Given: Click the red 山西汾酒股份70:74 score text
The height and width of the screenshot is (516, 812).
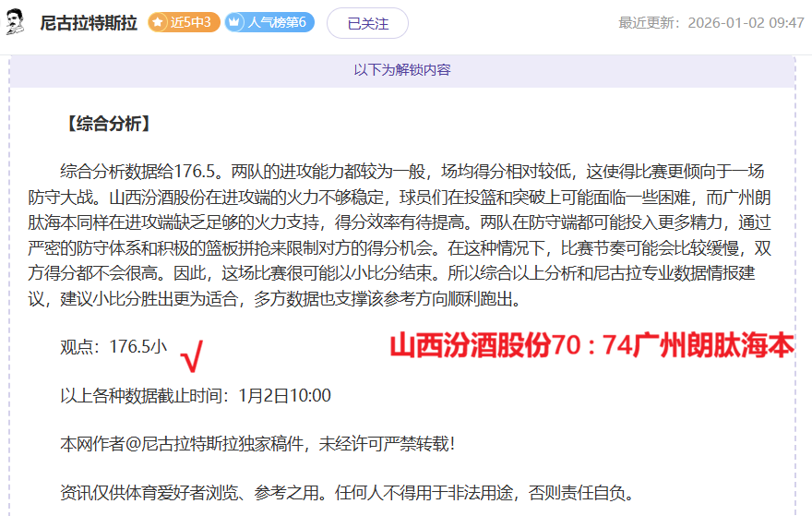Looking at the screenshot, I should (591, 346).
